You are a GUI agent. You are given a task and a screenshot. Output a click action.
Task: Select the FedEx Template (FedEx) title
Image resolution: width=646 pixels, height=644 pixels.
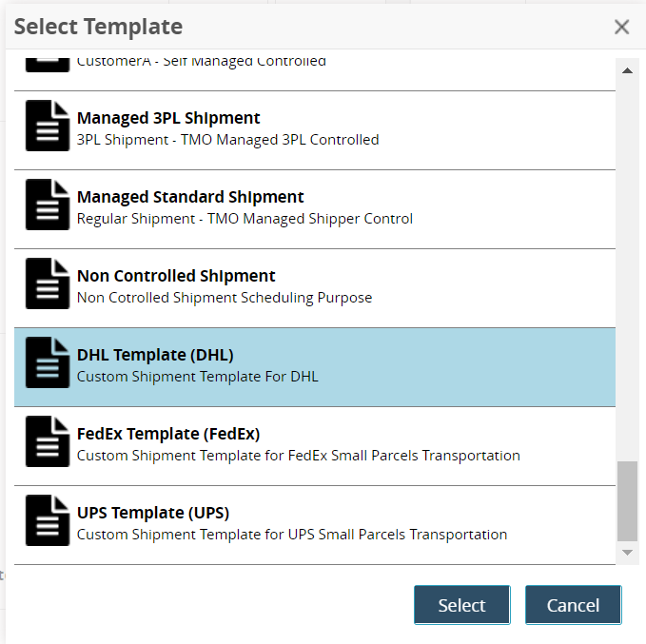pyautogui.click(x=168, y=434)
